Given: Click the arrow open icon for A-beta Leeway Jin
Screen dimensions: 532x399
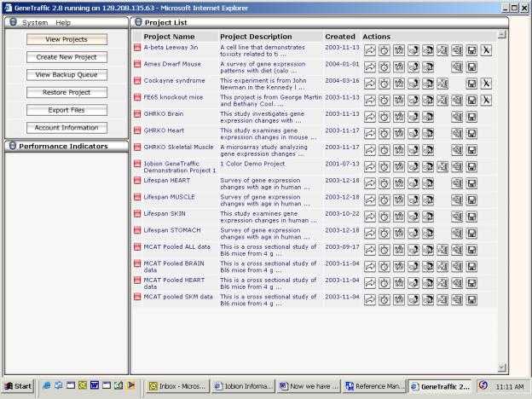Looking at the screenshot, I should [x=370, y=50].
